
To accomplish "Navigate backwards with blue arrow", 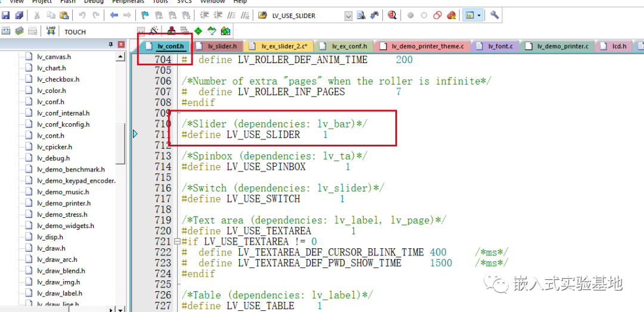I will coord(114,15).
